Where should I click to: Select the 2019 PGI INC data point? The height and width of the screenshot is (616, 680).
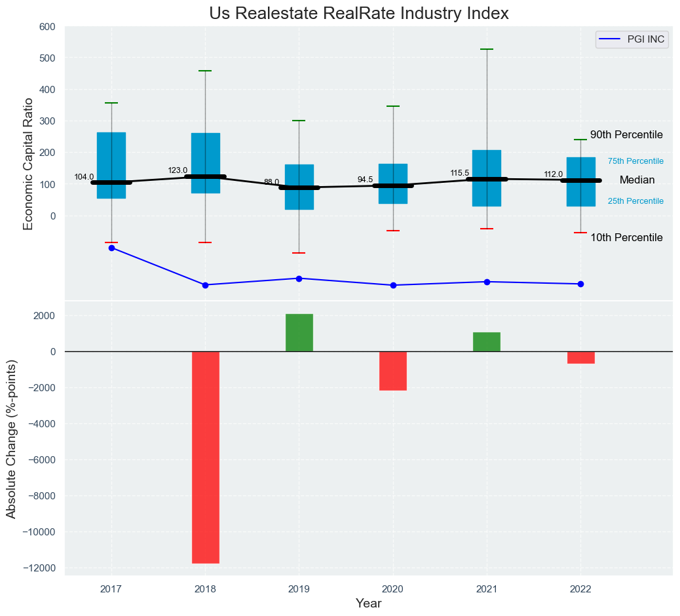point(299,279)
